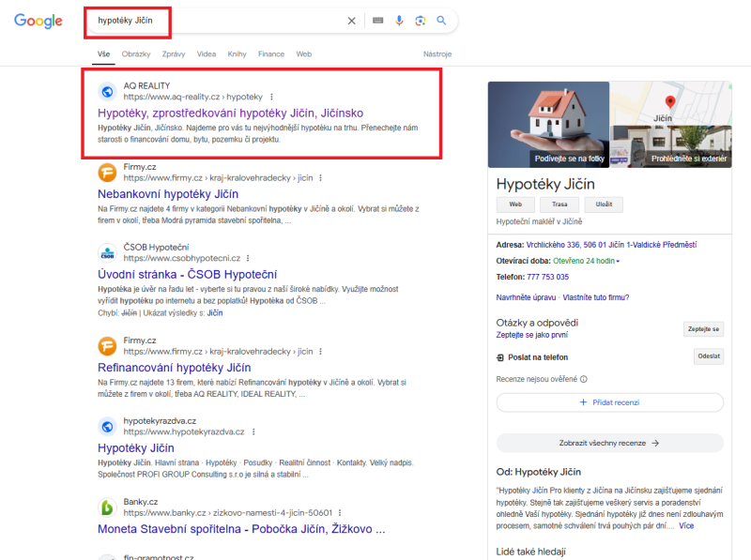Open more options for ČSOB Hypoteční result

248,259
